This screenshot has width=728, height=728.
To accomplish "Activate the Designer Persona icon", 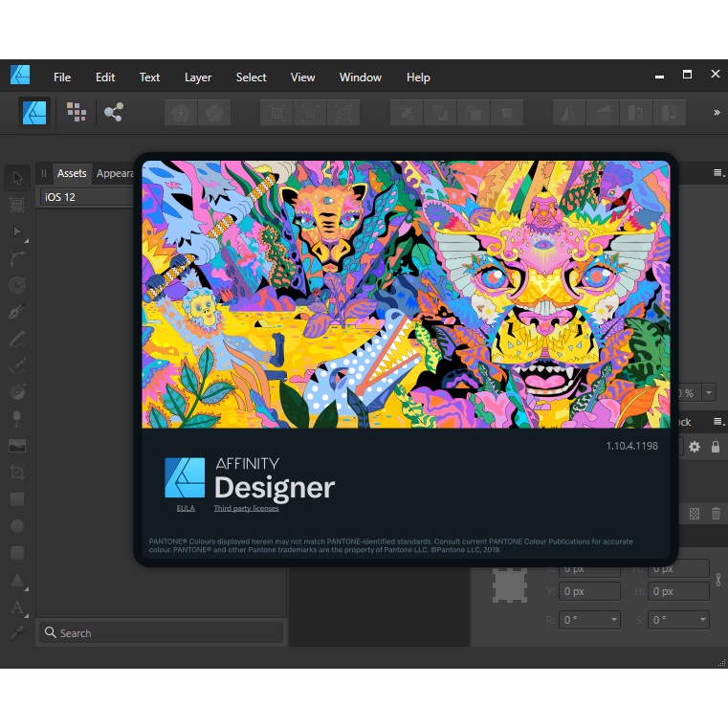I will click(35, 112).
